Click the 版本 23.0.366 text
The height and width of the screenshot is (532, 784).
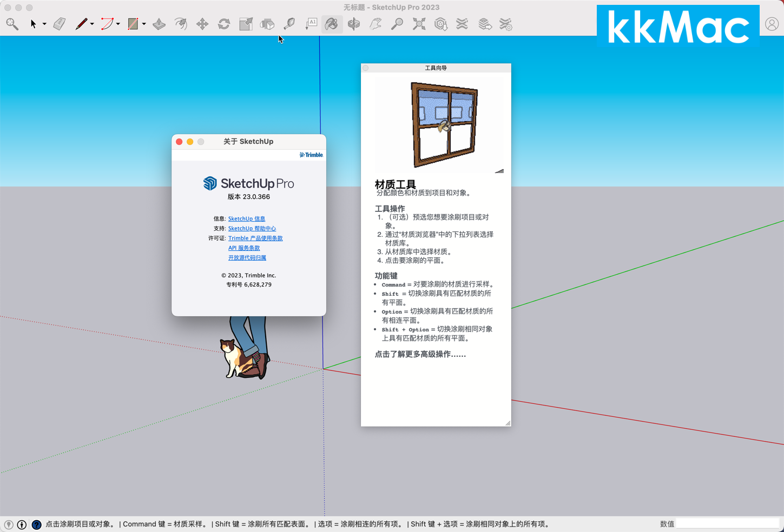[x=249, y=197]
